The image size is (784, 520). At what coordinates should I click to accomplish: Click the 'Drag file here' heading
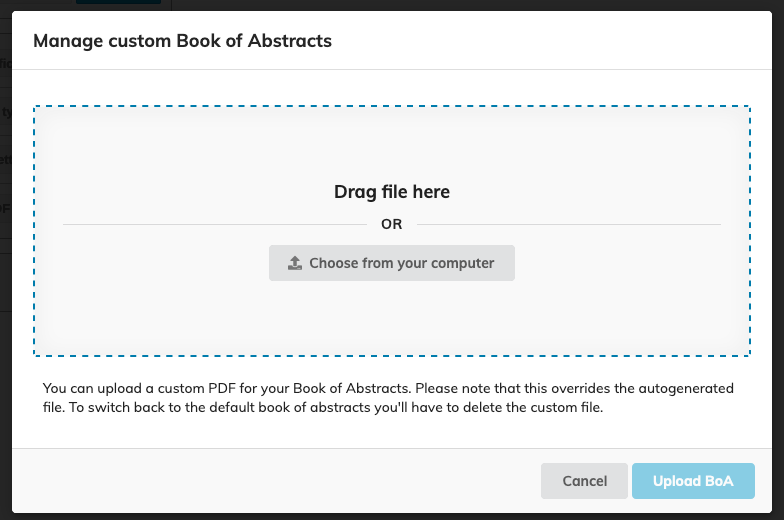pyautogui.click(x=392, y=192)
